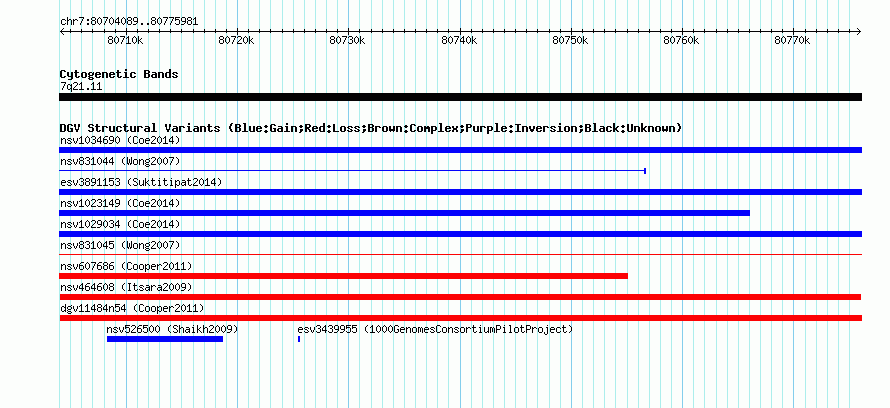
Task: Click the esv3439955 1000GenomesConsortiumPilotProject label
Action: click(435, 329)
